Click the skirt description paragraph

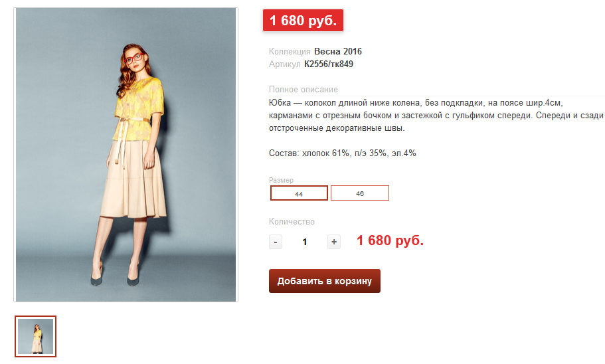[x=436, y=116]
